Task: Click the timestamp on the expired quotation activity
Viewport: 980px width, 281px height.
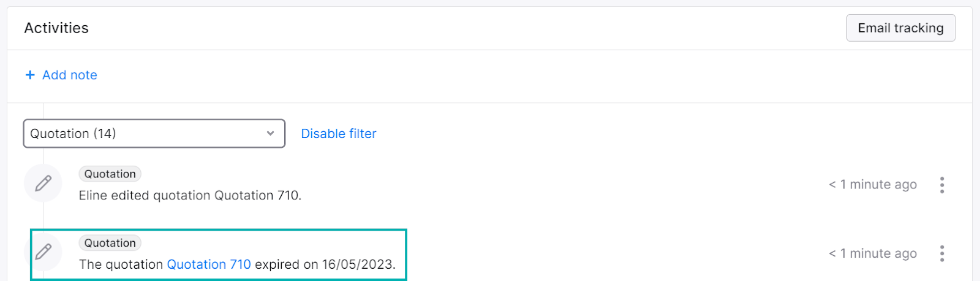Action: 872,253
